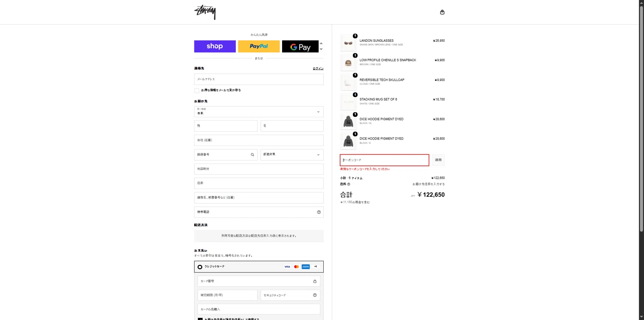Click the 郵便番号 postal code field
Image resolution: width=644 pixels, height=320 pixels.
226,155
